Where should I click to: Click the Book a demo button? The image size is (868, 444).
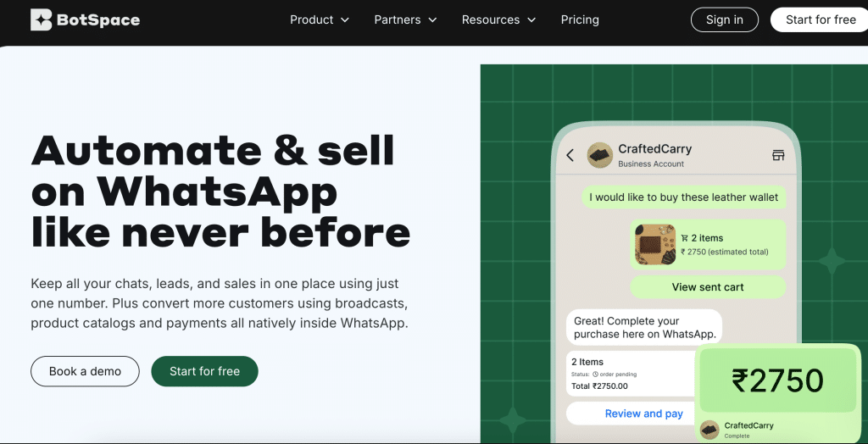85,371
